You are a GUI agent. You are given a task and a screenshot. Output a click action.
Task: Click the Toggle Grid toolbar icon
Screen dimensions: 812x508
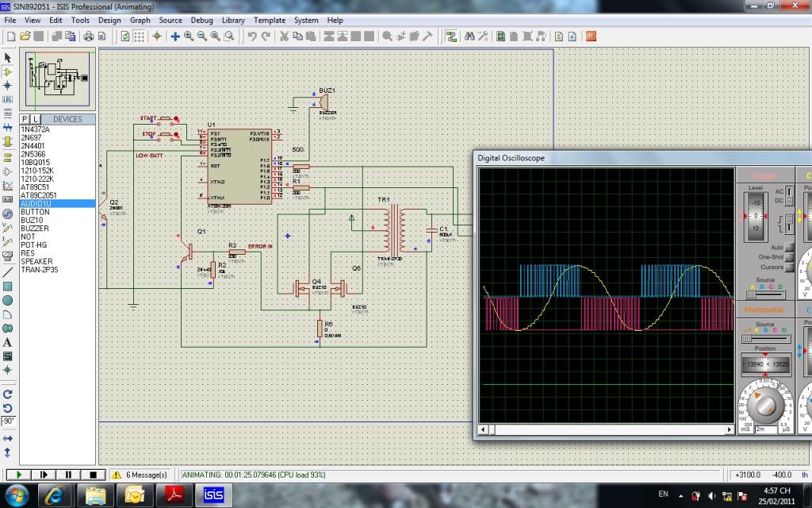(x=139, y=36)
